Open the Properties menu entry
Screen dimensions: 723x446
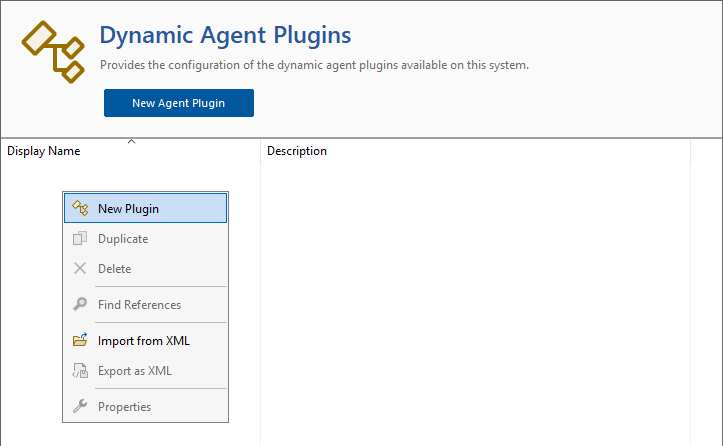pos(124,407)
